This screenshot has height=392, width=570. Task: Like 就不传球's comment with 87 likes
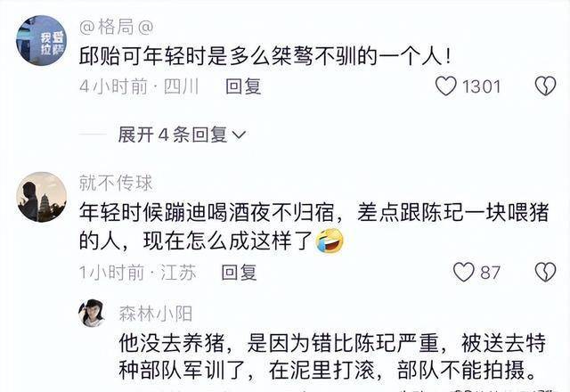pos(463,272)
